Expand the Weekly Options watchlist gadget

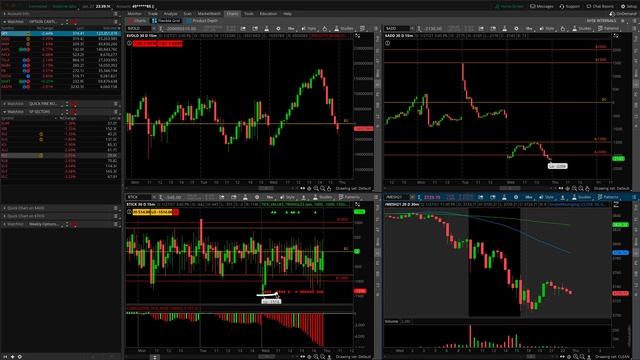(4, 224)
